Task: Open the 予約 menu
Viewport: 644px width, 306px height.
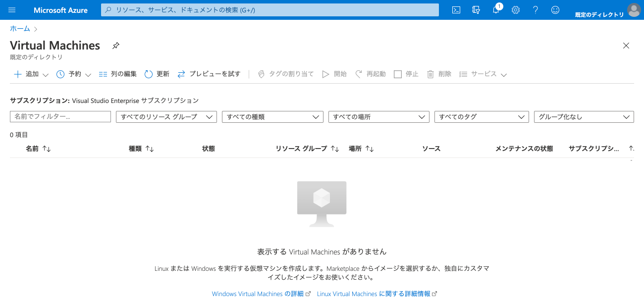Action: click(x=74, y=74)
